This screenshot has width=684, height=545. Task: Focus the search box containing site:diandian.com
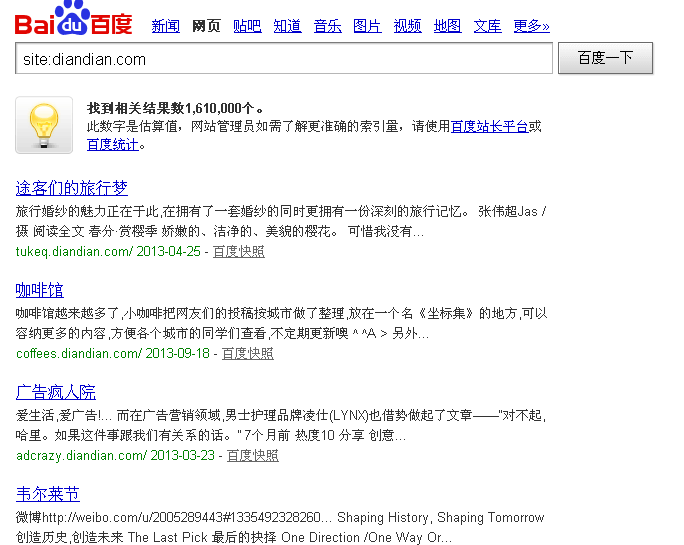click(x=284, y=58)
